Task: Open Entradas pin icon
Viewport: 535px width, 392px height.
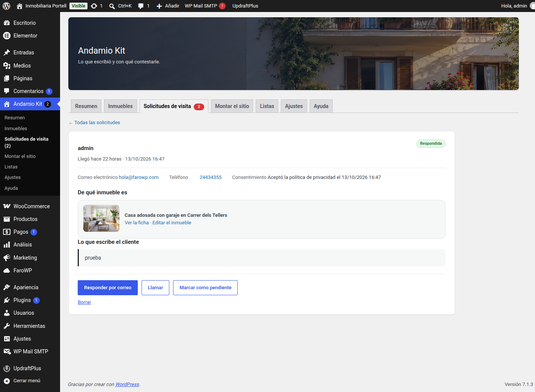Action: tap(7, 53)
